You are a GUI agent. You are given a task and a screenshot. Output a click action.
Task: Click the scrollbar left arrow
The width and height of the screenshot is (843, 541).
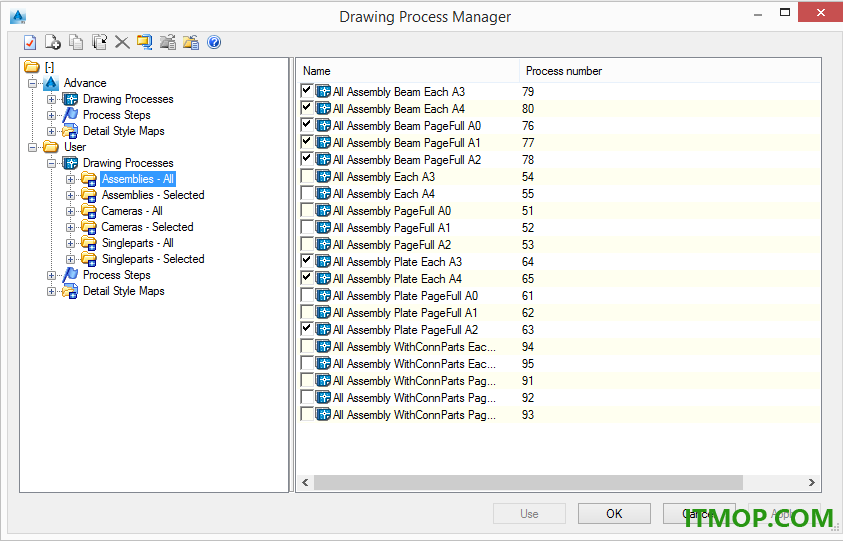[305, 482]
